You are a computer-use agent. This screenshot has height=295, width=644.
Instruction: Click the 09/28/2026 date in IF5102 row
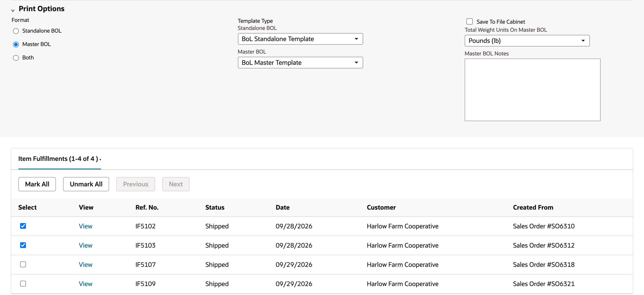[294, 226]
